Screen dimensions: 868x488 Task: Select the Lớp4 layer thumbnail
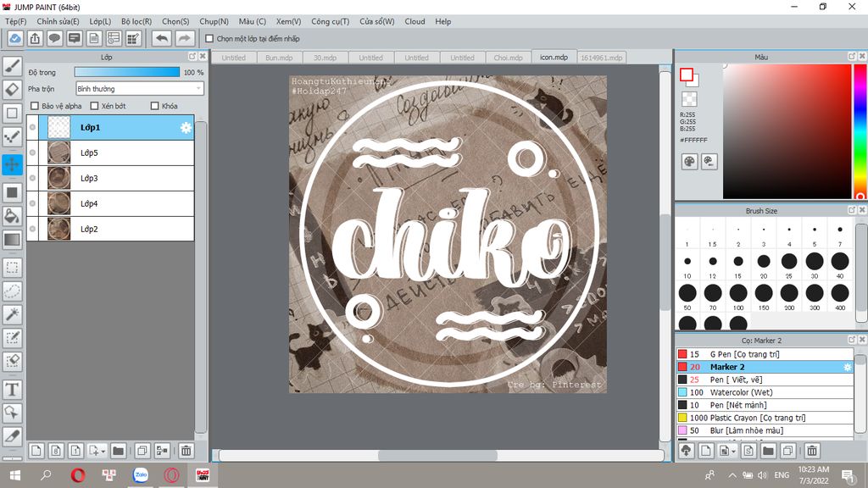58,203
